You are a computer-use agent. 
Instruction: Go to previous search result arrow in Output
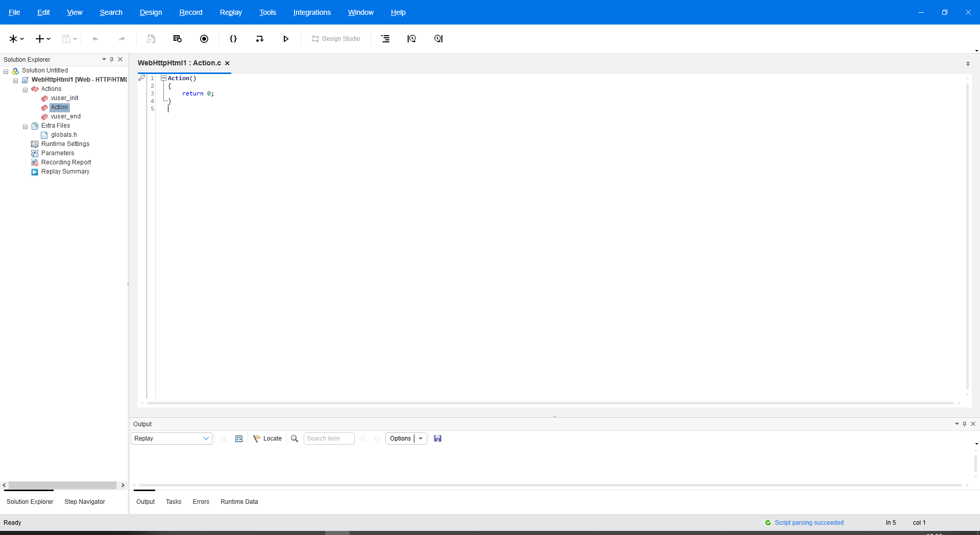point(363,439)
